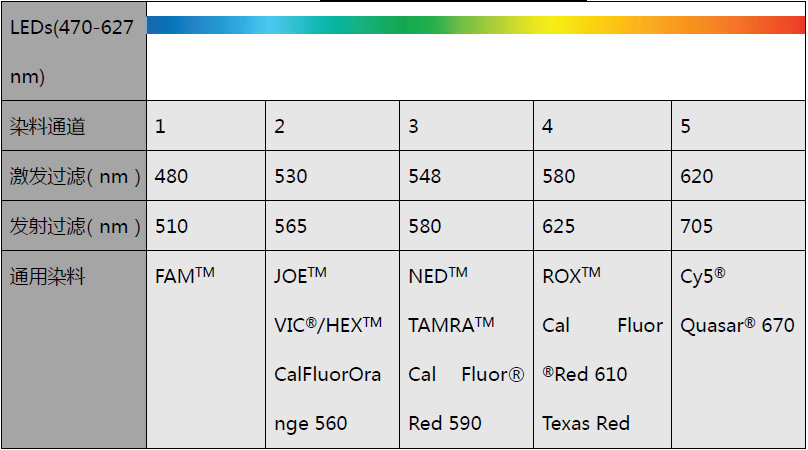The height and width of the screenshot is (450, 808).
Task: Select the JOE dye entry
Action: 300,276
